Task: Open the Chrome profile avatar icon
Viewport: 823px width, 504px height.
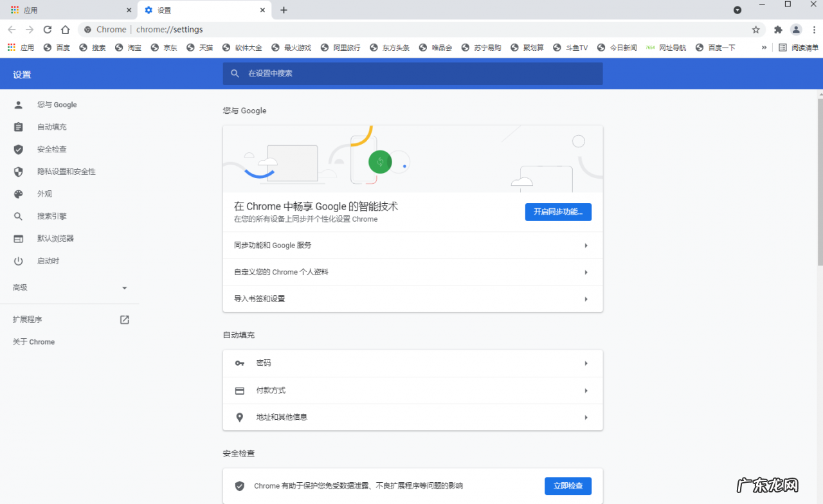Action: [796, 29]
